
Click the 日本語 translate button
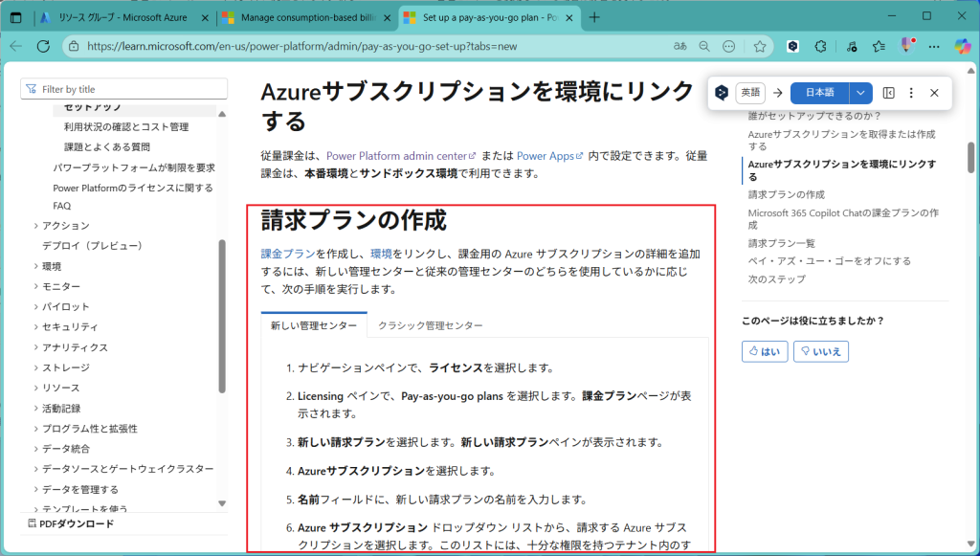pos(819,93)
